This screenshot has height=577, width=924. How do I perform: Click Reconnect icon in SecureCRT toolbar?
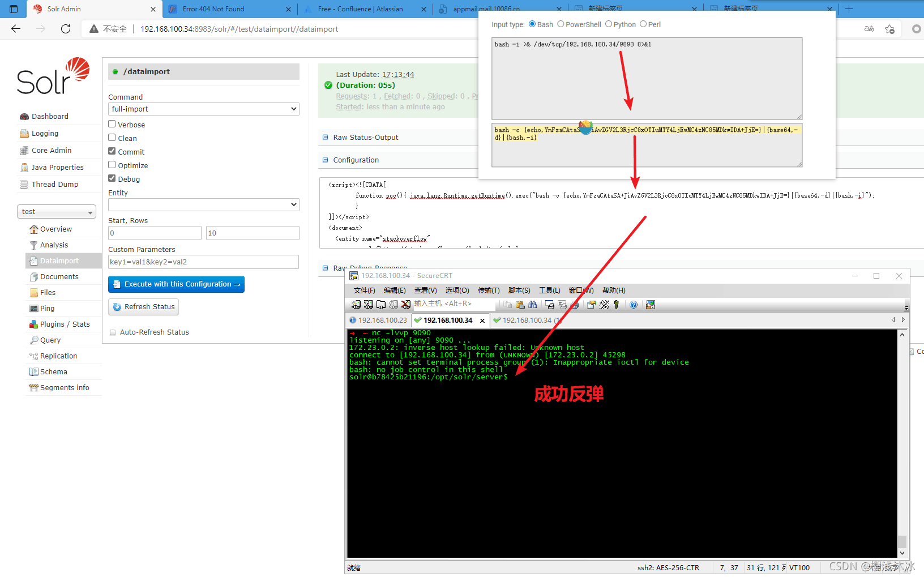[x=393, y=305]
